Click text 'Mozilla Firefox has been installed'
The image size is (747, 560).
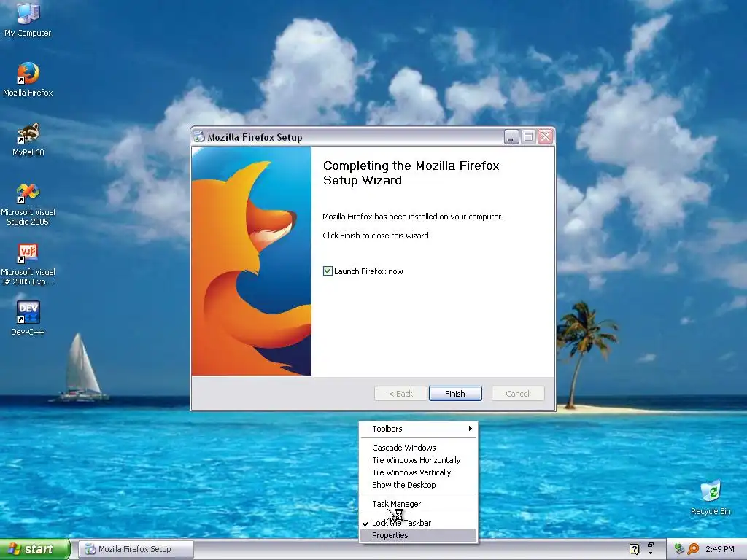tap(413, 217)
